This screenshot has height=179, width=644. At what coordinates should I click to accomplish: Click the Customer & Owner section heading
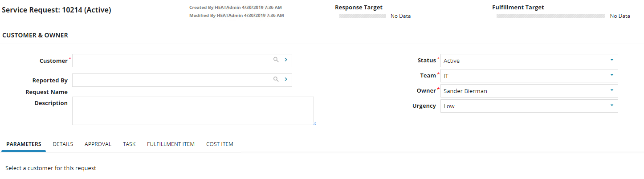click(35, 35)
